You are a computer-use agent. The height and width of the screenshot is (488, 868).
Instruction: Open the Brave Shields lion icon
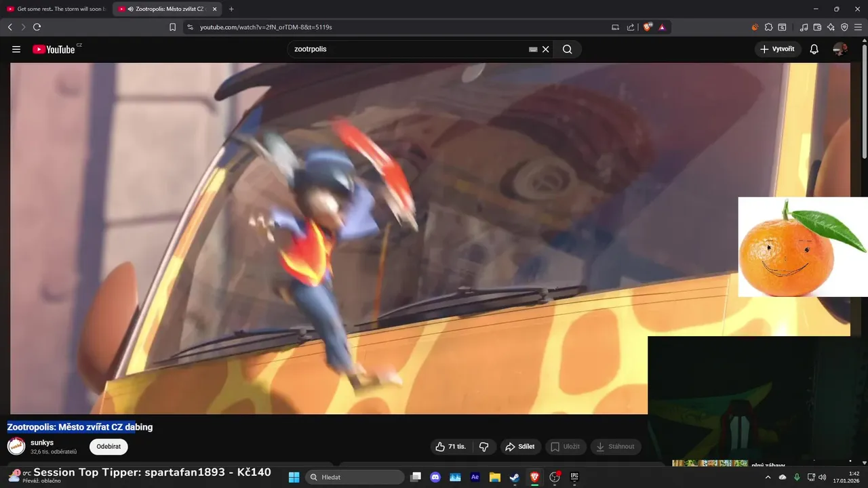(648, 27)
